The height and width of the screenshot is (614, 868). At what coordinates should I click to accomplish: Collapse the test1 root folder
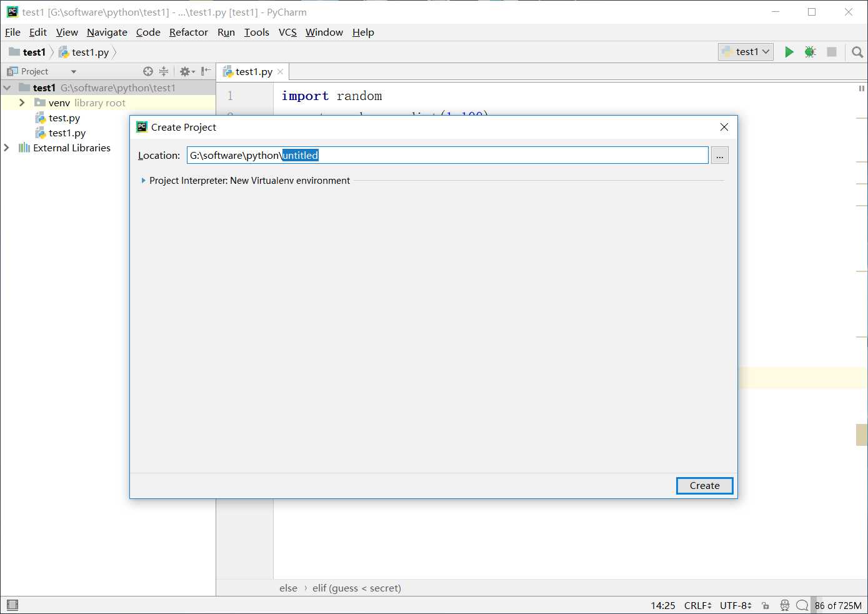[x=7, y=88]
